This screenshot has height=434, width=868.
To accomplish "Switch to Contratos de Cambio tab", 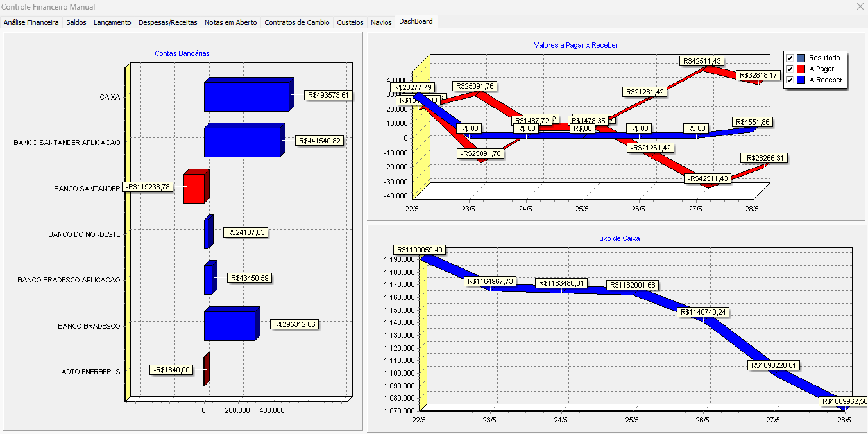I will click(297, 22).
